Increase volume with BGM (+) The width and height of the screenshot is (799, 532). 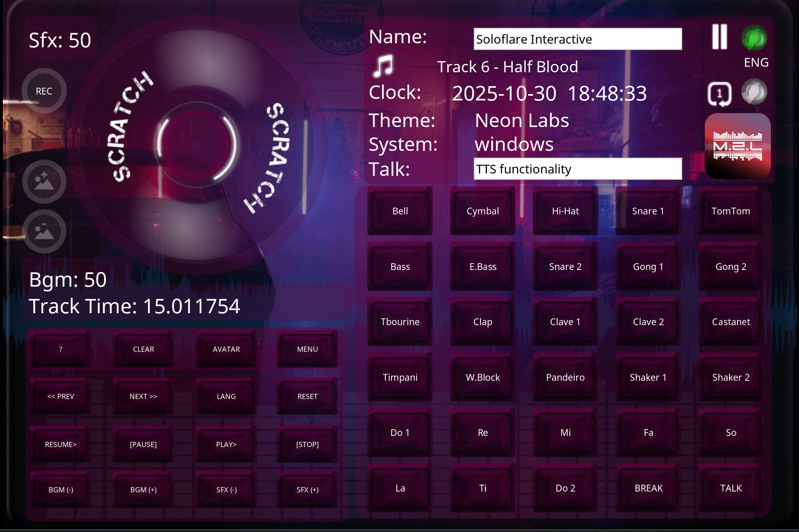(x=143, y=490)
